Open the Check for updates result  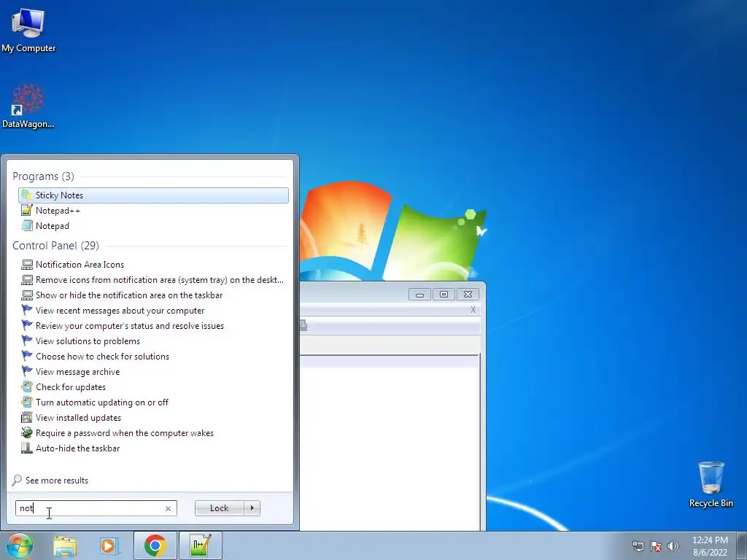coord(153,386)
